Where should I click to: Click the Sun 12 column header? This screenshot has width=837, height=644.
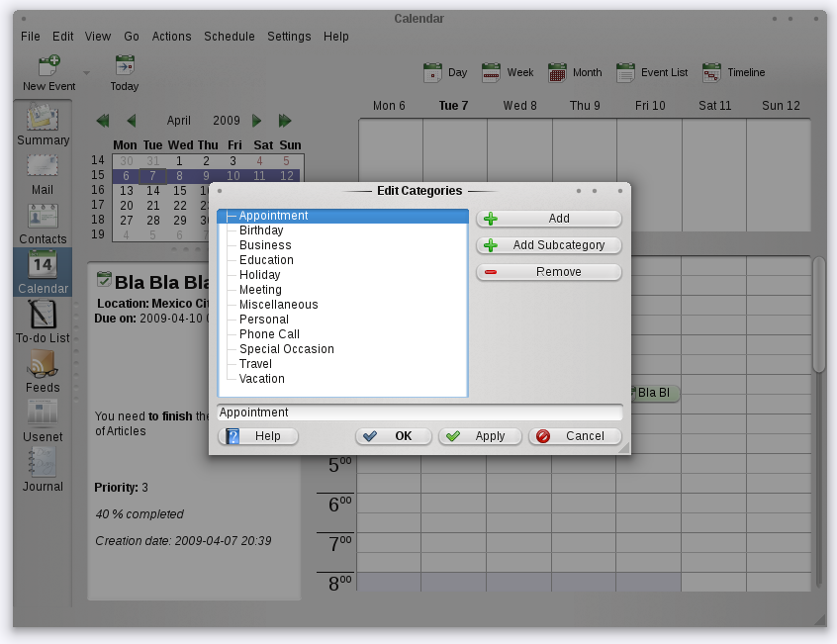tap(781, 106)
